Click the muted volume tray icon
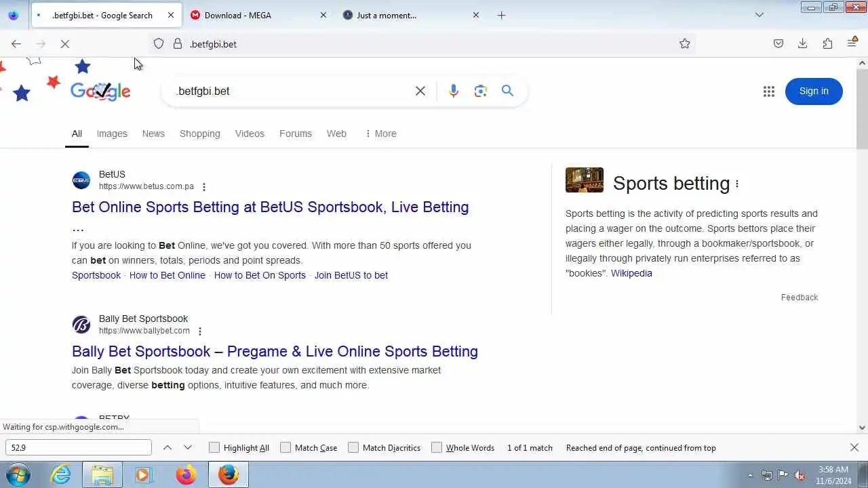This screenshot has width=868, height=488. [800, 475]
